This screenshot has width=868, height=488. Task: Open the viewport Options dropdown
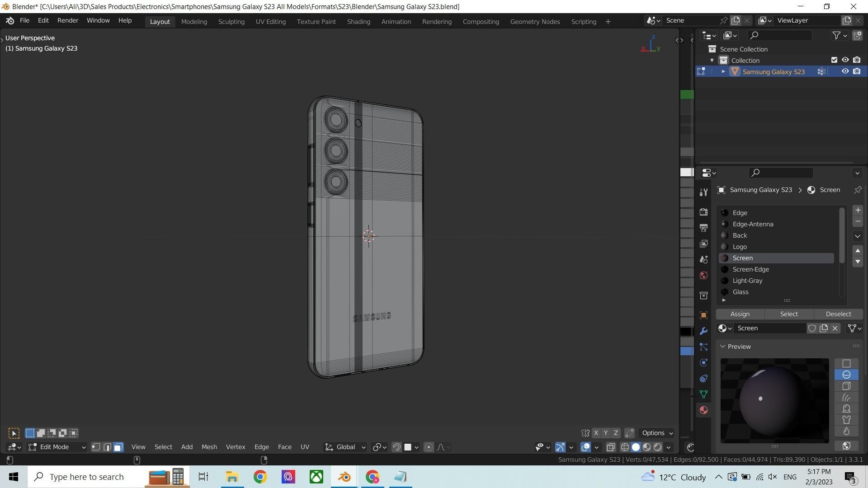click(x=657, y=433)
